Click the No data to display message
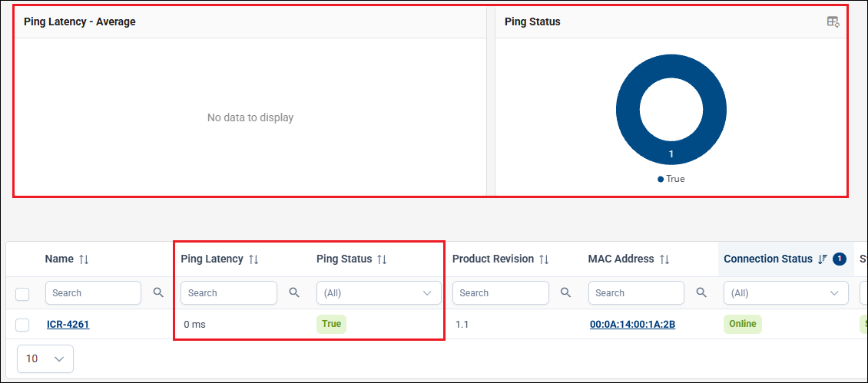Image resolution: width=868 pixels, height=383 pixels. click(x=250, y=117)
